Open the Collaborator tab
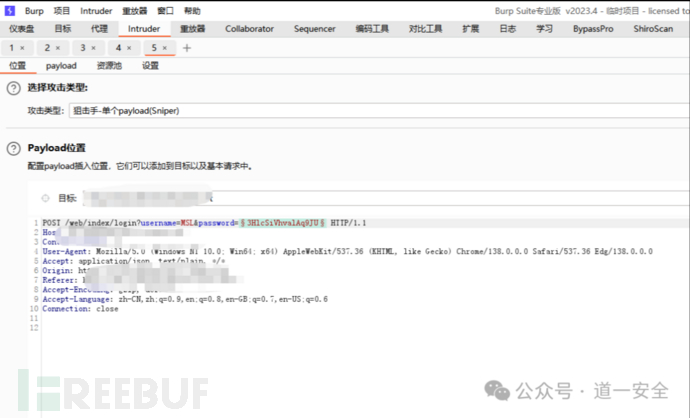 pyautogui.click(x=250, y=29)
